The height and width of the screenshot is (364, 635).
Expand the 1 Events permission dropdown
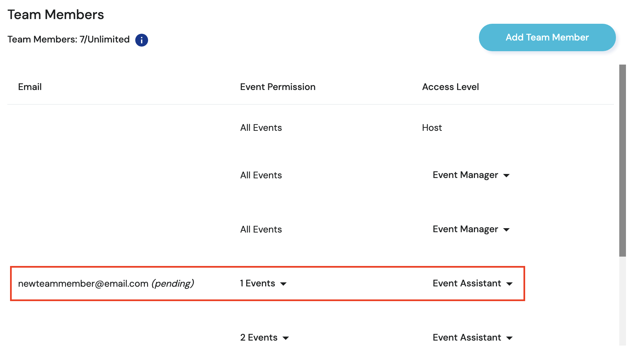(x=263, y=284)
